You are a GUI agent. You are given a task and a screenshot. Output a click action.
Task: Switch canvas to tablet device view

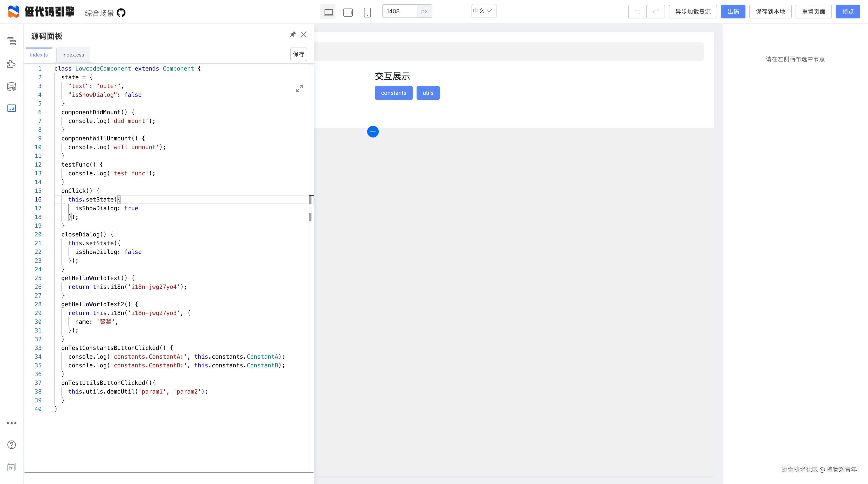coord(348,12)
